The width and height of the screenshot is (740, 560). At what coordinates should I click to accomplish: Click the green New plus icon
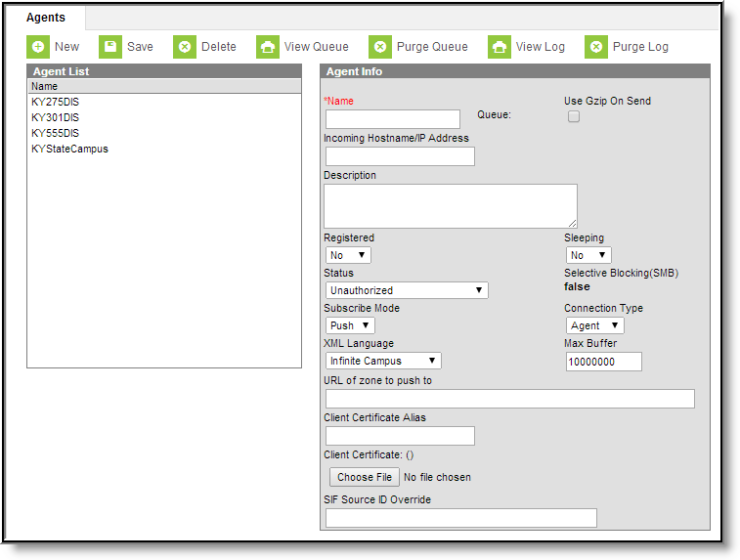click(x=38, y=47)
